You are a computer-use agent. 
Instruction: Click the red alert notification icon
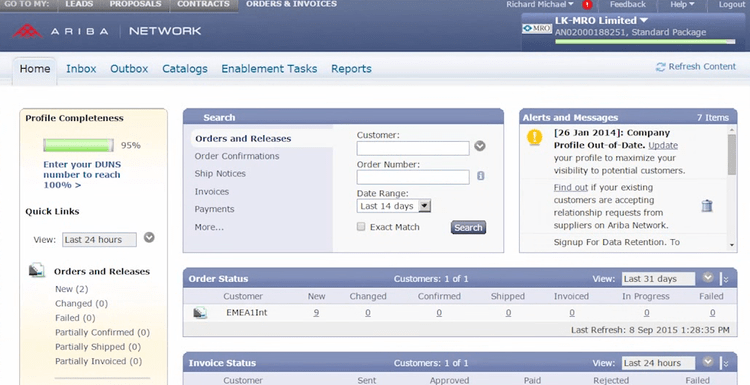tap(587, 5)
